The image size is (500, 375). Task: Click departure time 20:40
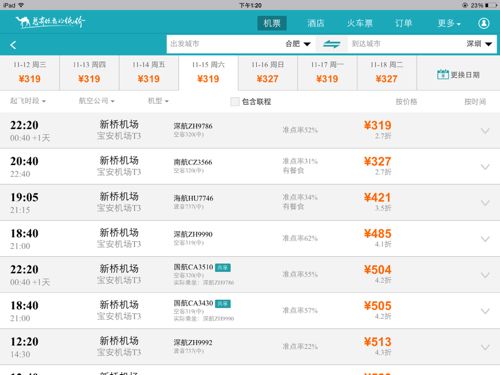(24, 161)
